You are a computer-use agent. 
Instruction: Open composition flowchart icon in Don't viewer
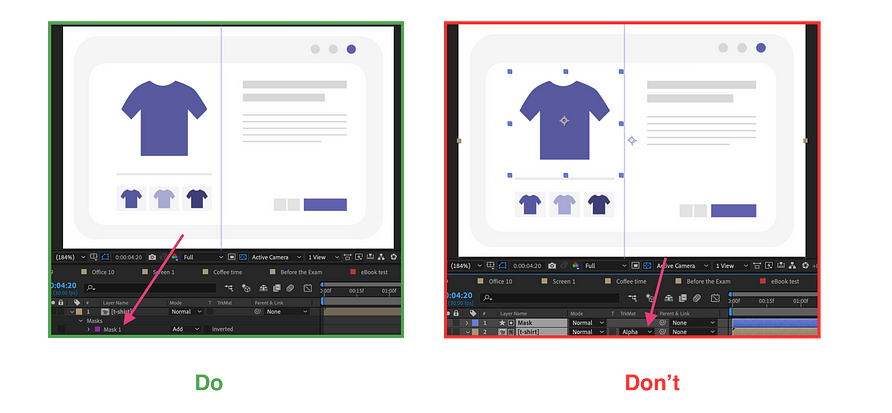792,266
